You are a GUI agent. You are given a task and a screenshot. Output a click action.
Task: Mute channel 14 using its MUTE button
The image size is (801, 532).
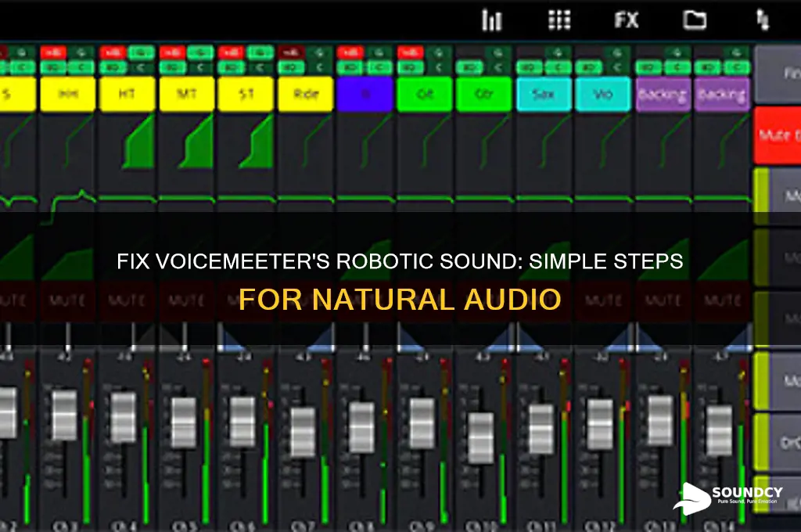722,300
